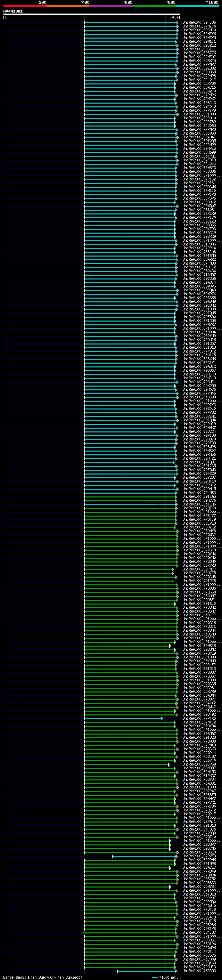222x980 pixels.
Task: Open the UniRef100_B8LPE8 hit
Action: pos(199,524)
